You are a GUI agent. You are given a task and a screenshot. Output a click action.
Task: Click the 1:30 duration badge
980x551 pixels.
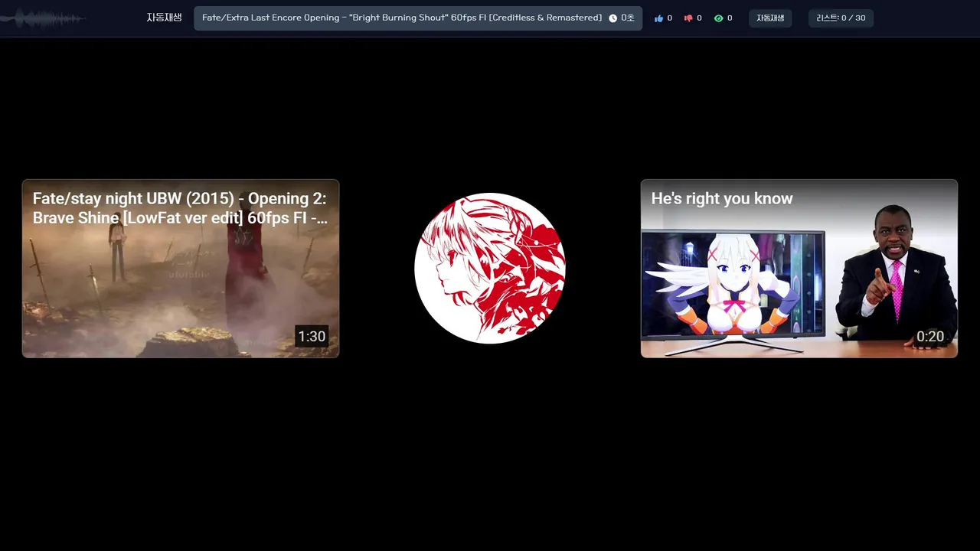click(x=312, y=337)
